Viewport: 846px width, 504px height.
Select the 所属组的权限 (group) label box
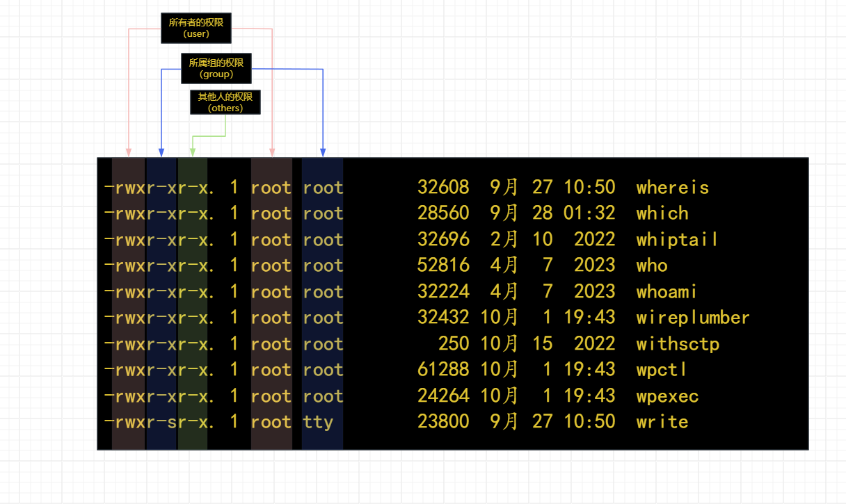pos(216,68)
